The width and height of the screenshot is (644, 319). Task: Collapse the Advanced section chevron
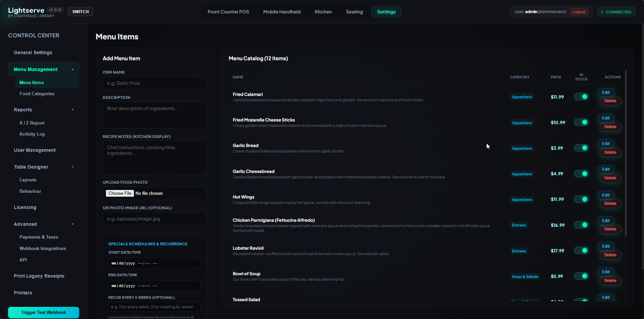click(72, 224)
